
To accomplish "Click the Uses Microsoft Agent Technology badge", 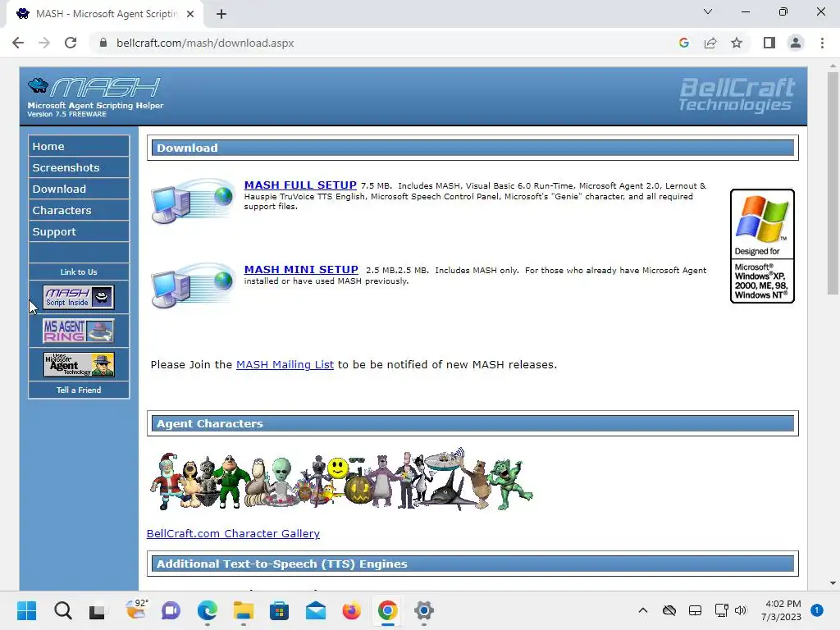I will click(x=78, y=364).
